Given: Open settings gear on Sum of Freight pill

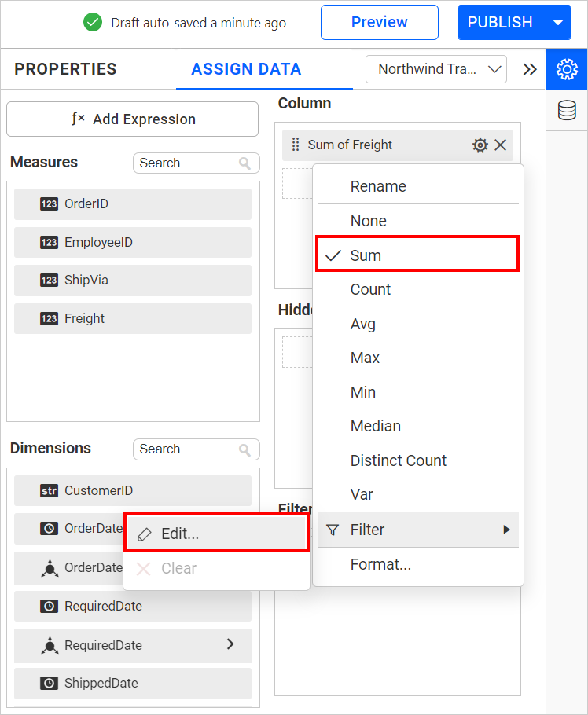Looking at the screenshot, I should pos(480,145).
